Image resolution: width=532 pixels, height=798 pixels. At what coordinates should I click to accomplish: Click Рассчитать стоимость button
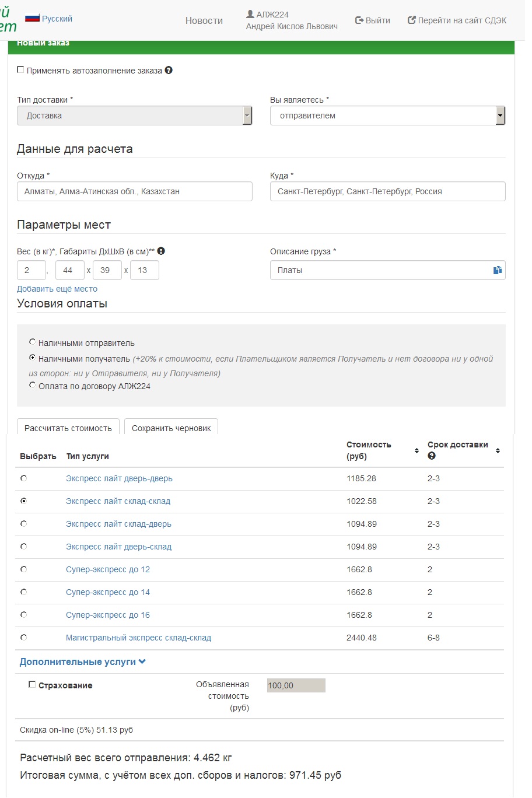(x=68, y=428)
